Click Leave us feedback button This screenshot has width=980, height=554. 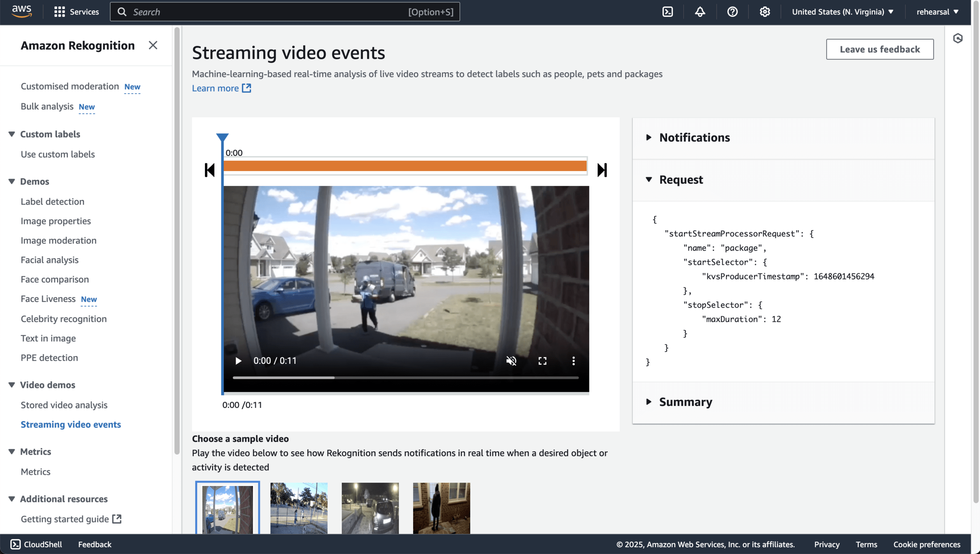click(879, 49)
